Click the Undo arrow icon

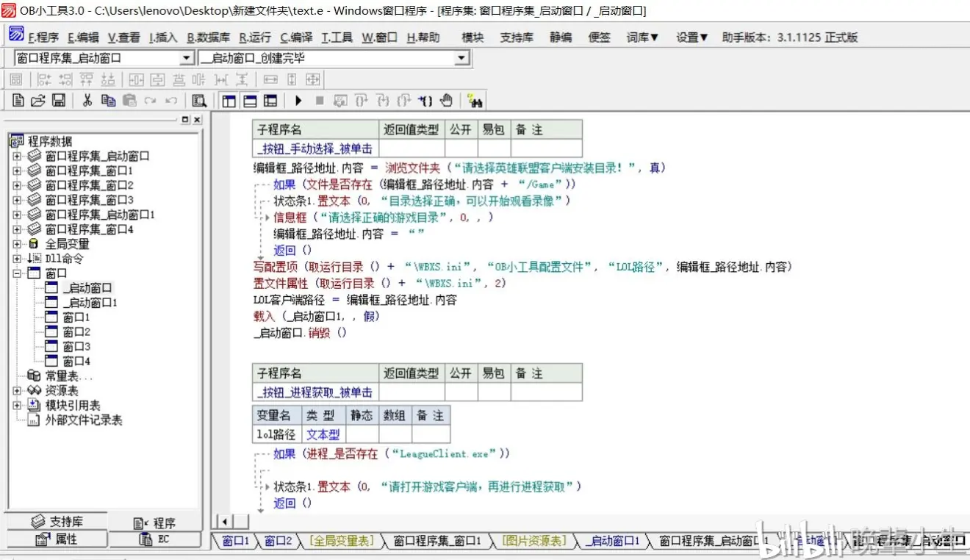click(171, 101)
